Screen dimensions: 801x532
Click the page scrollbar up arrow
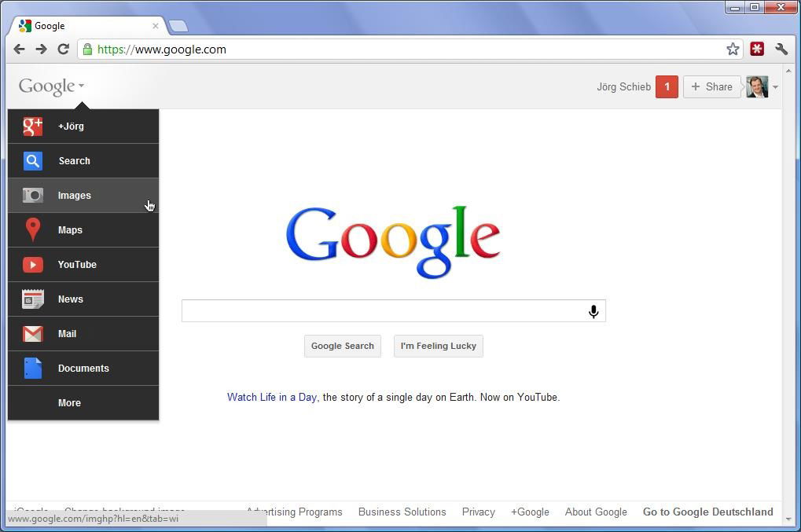[788, 71]
